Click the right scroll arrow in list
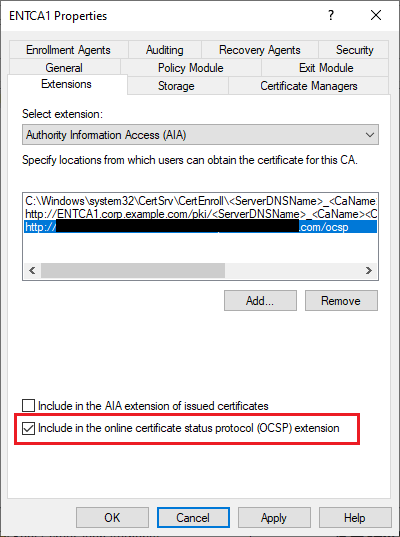This screenshot has width=400, height=537. 369,271
